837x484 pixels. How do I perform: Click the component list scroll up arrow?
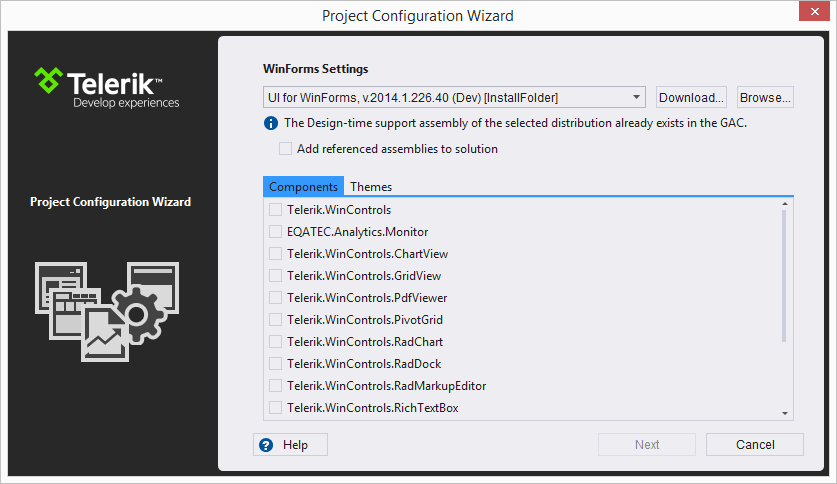tap(785, 204)
